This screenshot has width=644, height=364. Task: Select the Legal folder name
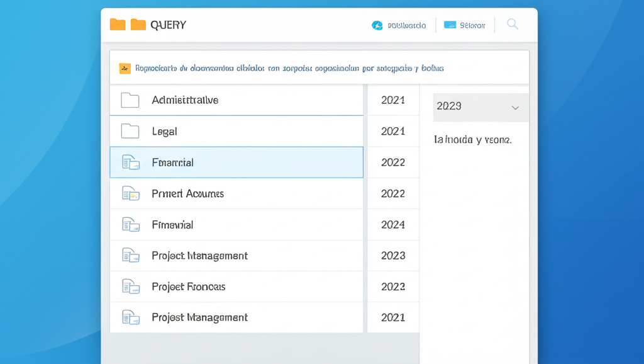(x=165, y=132)
